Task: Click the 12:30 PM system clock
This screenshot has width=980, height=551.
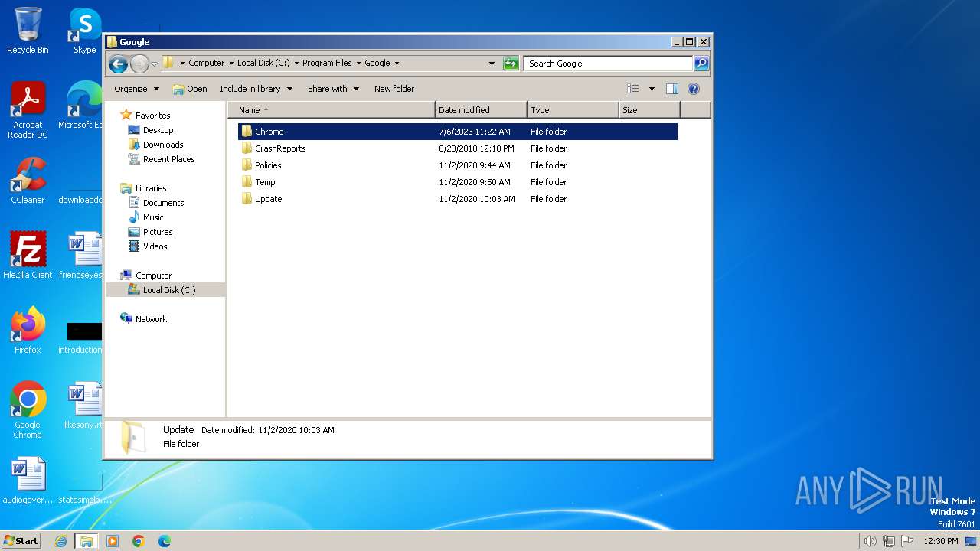Action: (941, 541)
